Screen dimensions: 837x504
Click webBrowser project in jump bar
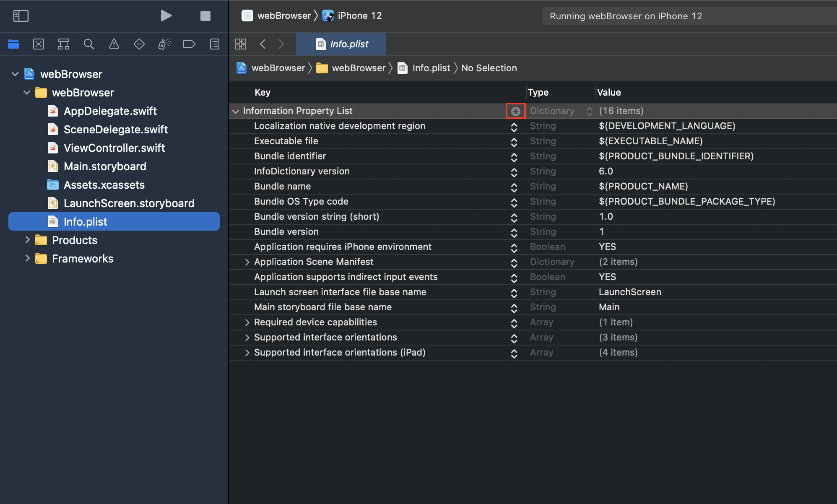[x=271, y=68]
